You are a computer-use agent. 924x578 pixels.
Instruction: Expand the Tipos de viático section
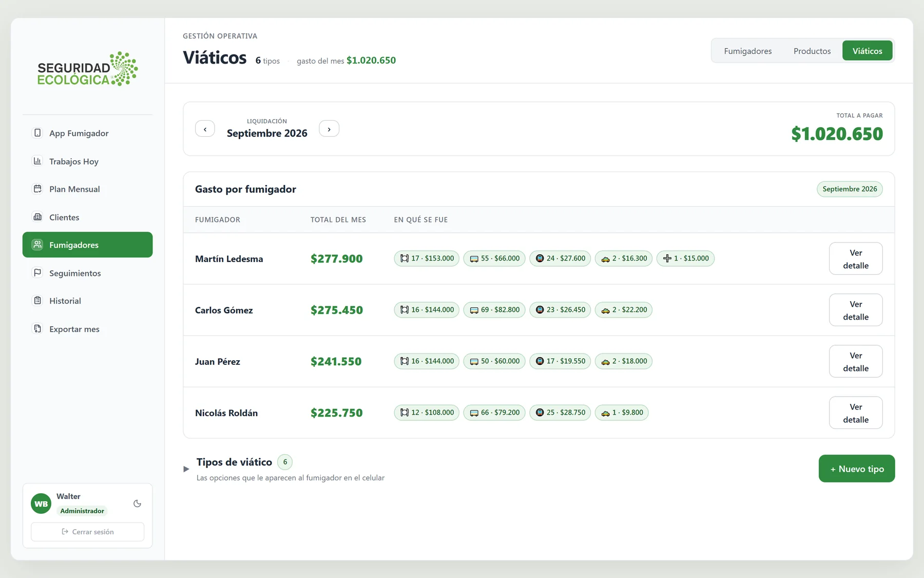coord(186,469)
